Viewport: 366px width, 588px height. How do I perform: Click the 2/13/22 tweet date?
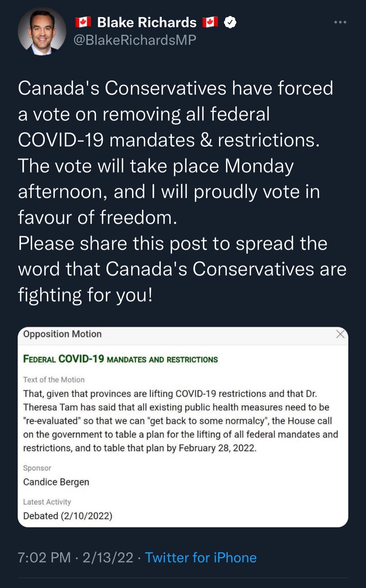pos(108,558)
